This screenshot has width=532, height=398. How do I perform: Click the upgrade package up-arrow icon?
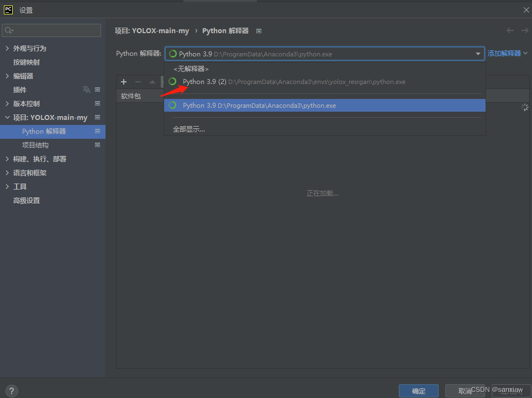click(152, 82)
